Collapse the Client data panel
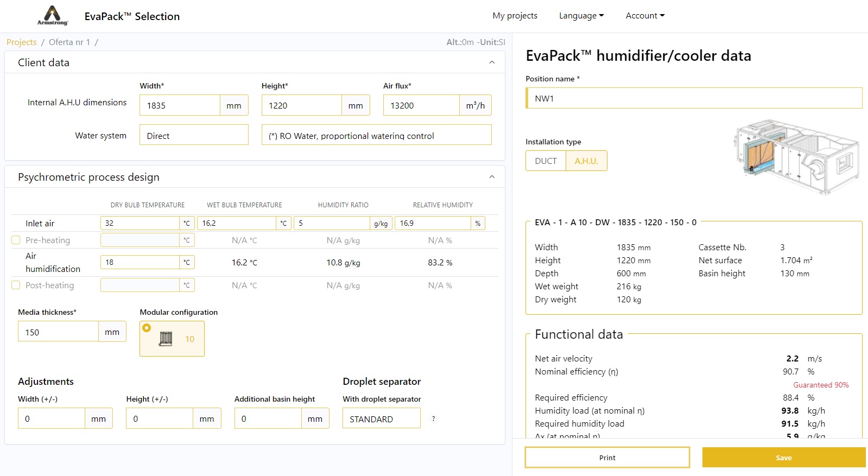The width and height of the screenshot is (868, 476). [x=492, y=62]
